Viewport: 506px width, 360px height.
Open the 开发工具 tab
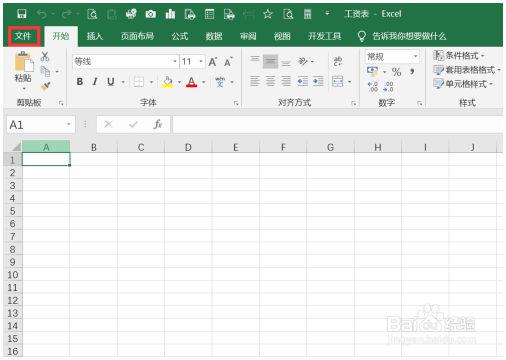[325, 36]
